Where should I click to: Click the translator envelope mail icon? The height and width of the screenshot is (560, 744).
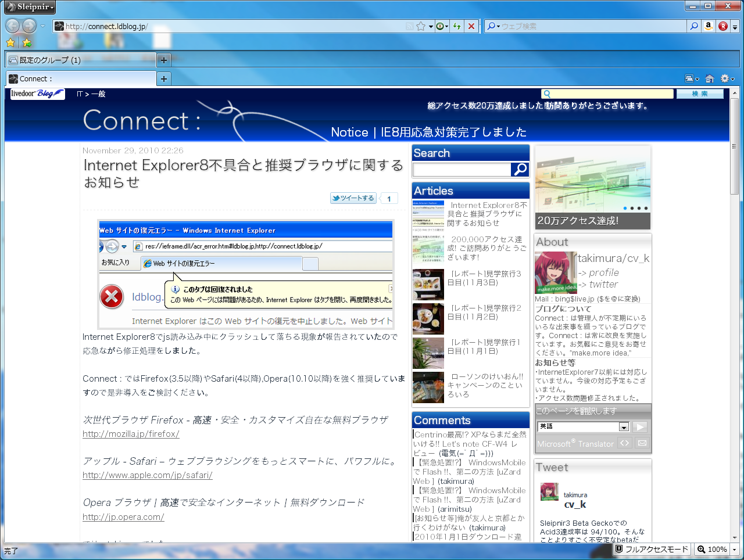point(642,443)
